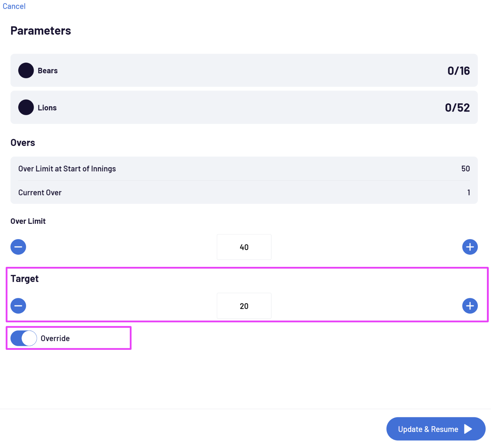This screenshot has width=493, height=448.
Task: Decrease the Over Limit with minus button
Action: point(18,247)
